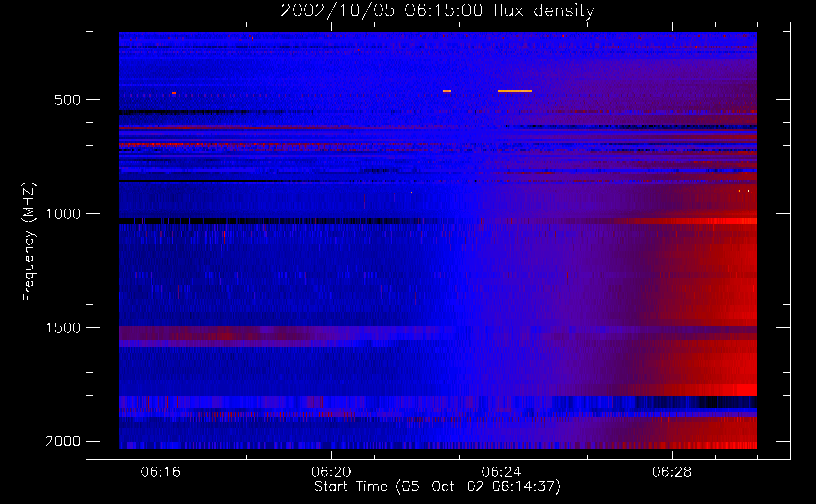816x504 pixels.
Task: Click the plot title "2002/10/05 06:15:00 flux density"
Action: coord(437,10)
